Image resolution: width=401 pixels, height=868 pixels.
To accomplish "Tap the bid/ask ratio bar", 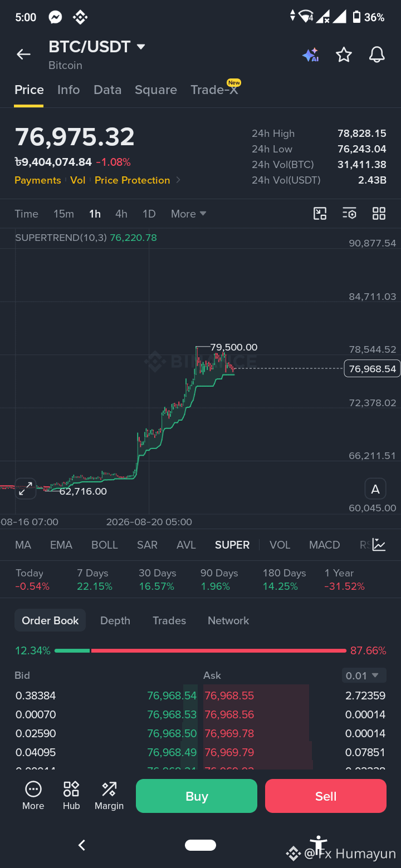I will [x=200, y=650].
